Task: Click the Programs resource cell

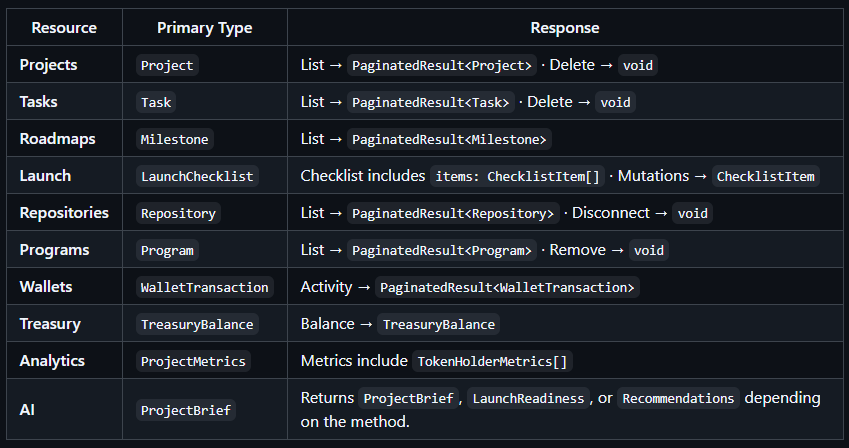Action: pos(64,250)
